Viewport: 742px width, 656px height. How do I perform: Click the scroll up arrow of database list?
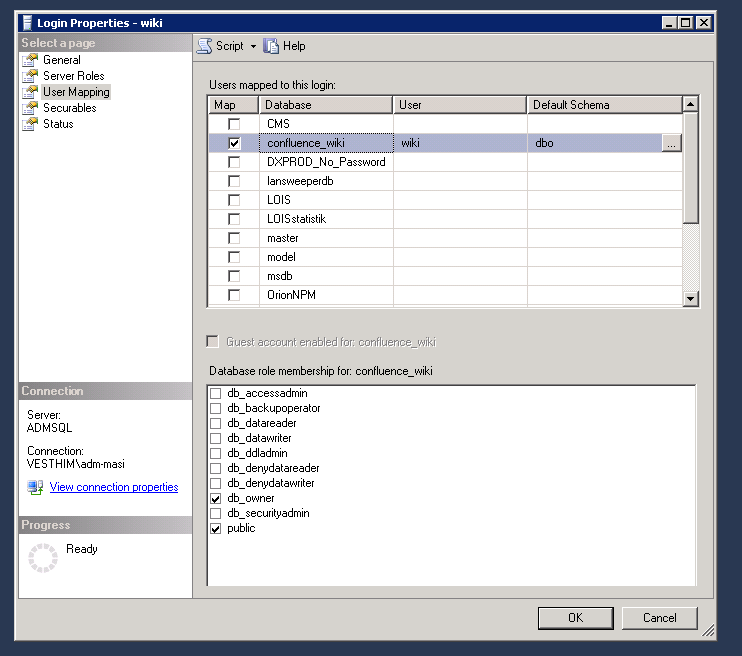691,104
